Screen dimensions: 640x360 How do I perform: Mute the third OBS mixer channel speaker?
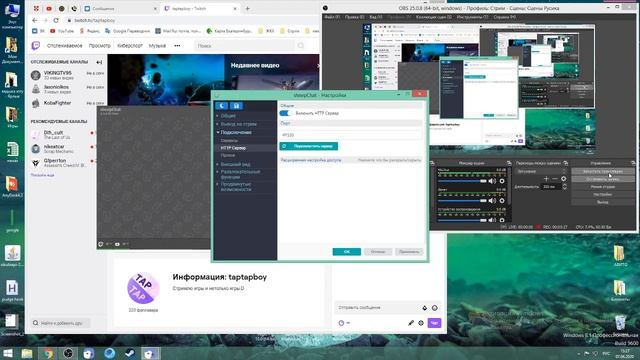(x=492, y=220)
